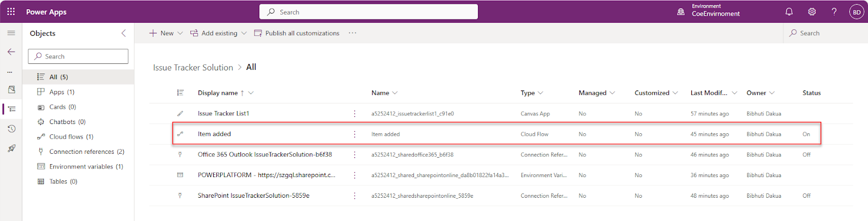868x221 pixels.
Task: Open notifications bell icon
Action: click(x=789, y=11)
